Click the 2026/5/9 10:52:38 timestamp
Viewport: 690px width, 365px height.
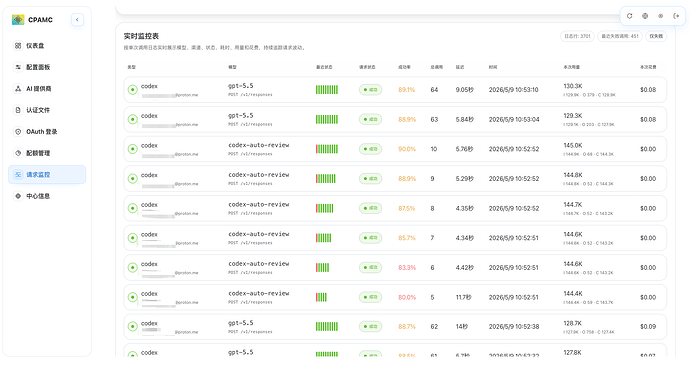(x=514, y=327)
